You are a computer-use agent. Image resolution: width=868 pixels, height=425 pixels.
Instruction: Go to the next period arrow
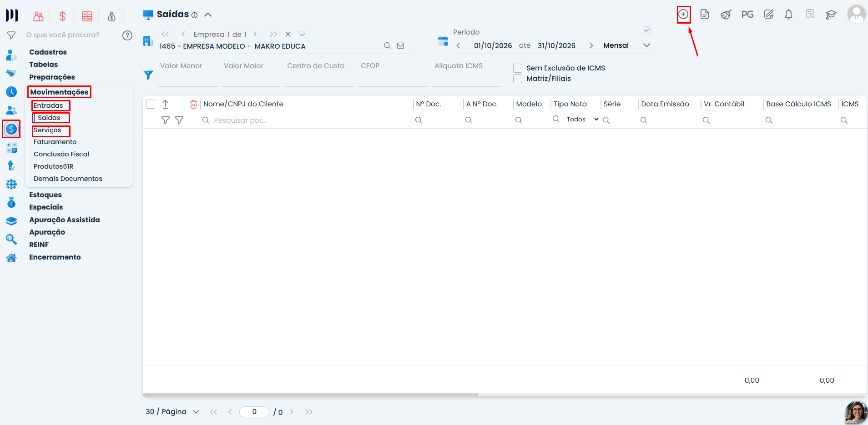click(591, 45)
